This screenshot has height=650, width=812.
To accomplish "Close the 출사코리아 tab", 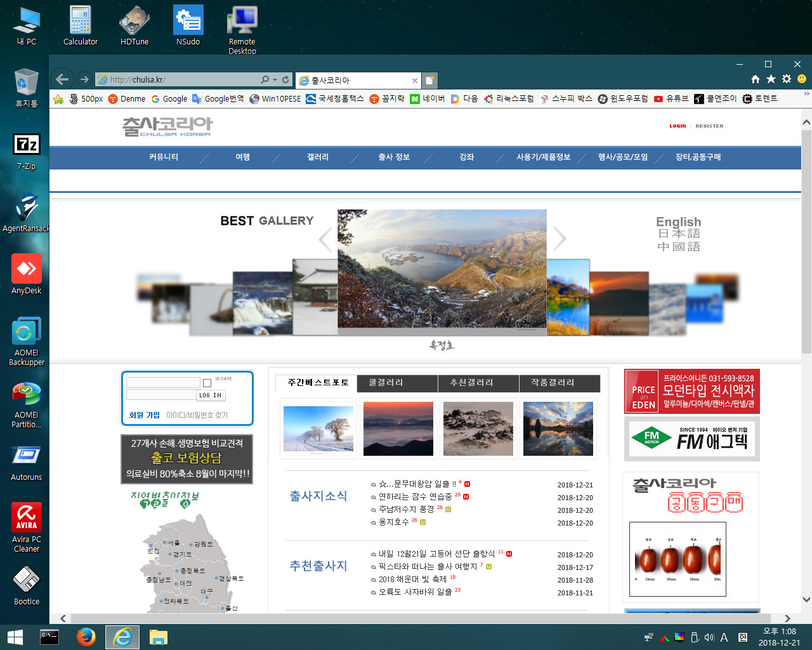I will tap(414, 81).
